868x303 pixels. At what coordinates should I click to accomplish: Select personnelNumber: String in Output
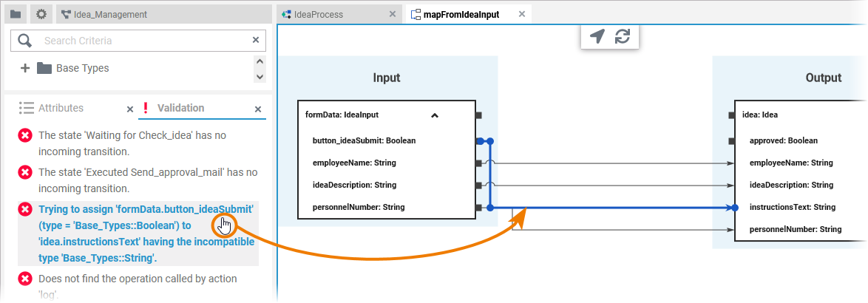click(x=796, y=229)
